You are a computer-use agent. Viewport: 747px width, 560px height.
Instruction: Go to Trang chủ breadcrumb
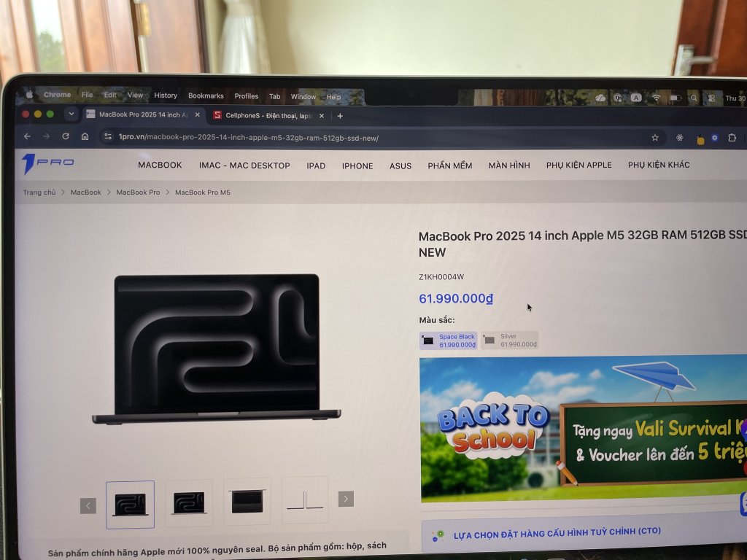tap(39, 192)
